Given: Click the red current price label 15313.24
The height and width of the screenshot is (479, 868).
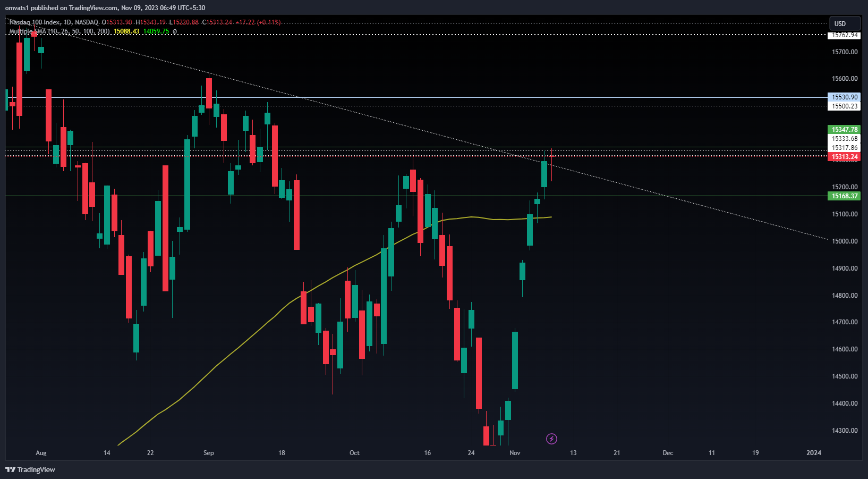Looking at the screenshot, I should tap(844, 157).
